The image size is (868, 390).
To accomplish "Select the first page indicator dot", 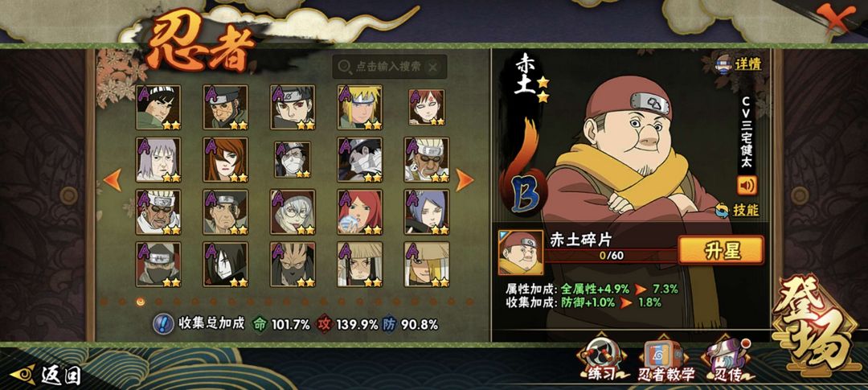I will click(104, 302).
